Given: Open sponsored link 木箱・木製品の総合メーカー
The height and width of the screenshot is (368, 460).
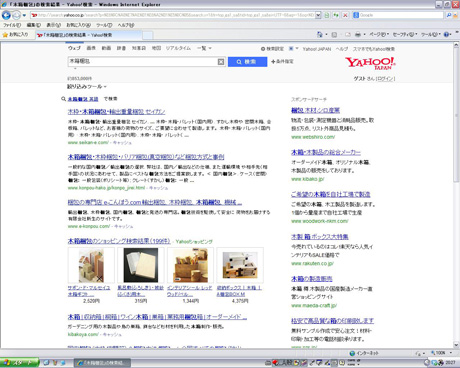Looking at the screenshot, I should coord(326,152).
